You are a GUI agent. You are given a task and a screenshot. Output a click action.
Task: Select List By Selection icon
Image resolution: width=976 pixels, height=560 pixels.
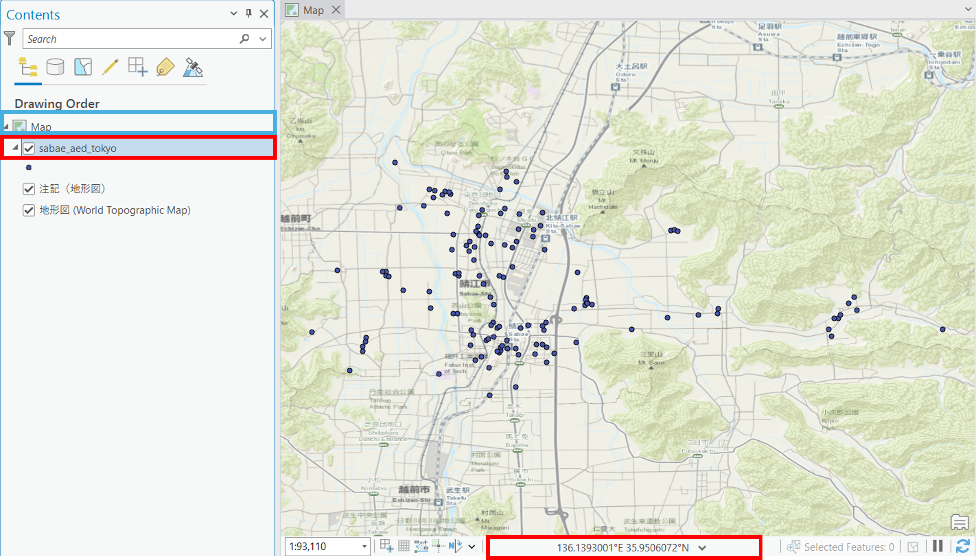[x=83, y=67]
